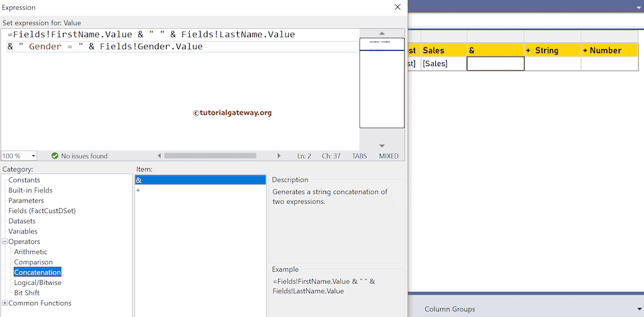
Task: Select the Sales column header in report
Action: click(x=443, y=50)
